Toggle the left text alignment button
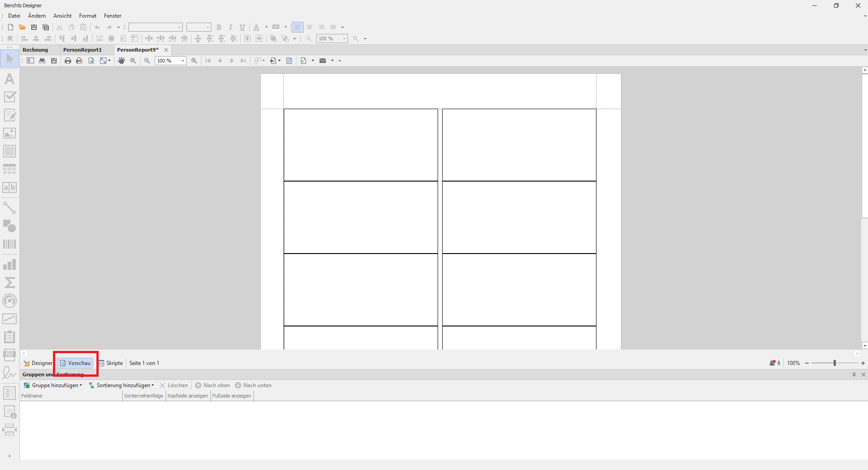868x470 pixels. pos(297,27)
